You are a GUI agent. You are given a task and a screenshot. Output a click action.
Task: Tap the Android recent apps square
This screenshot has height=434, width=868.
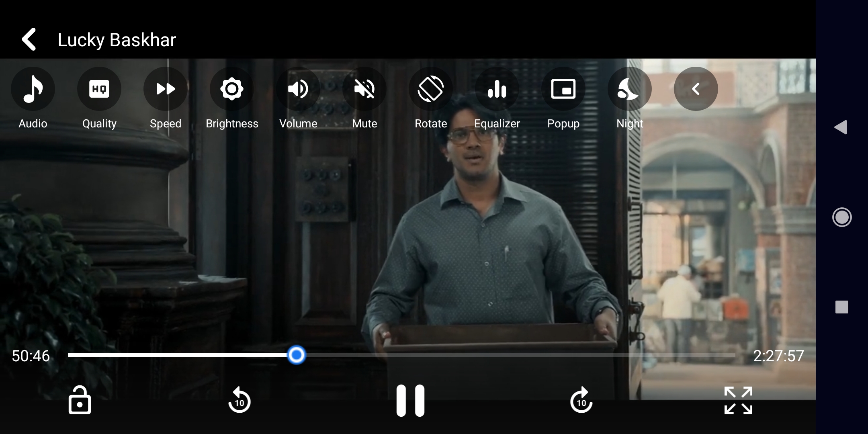[x=842, y=307]
